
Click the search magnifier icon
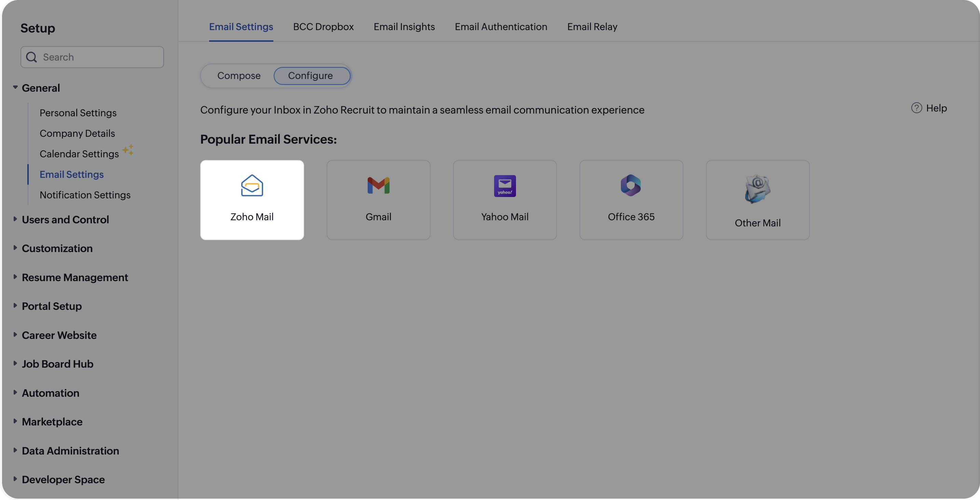coord(31,57)
